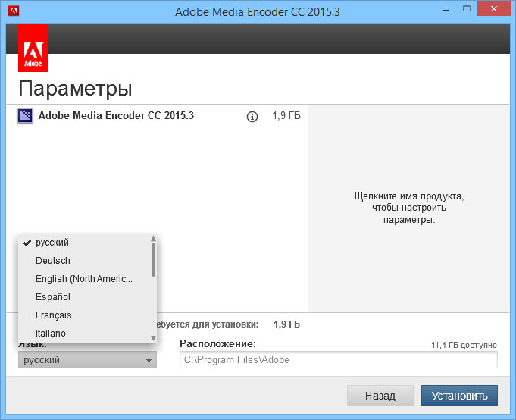Viewport: 516px width, 420px height.
Task: Click the 11,4 ГБ доступно text
Action: coord(464,345)
